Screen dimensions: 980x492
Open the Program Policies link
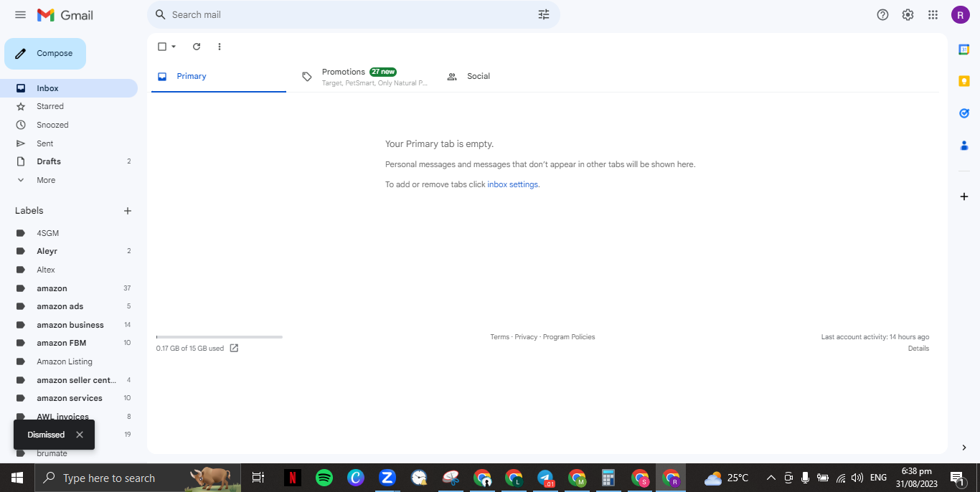tap(569, 337)
